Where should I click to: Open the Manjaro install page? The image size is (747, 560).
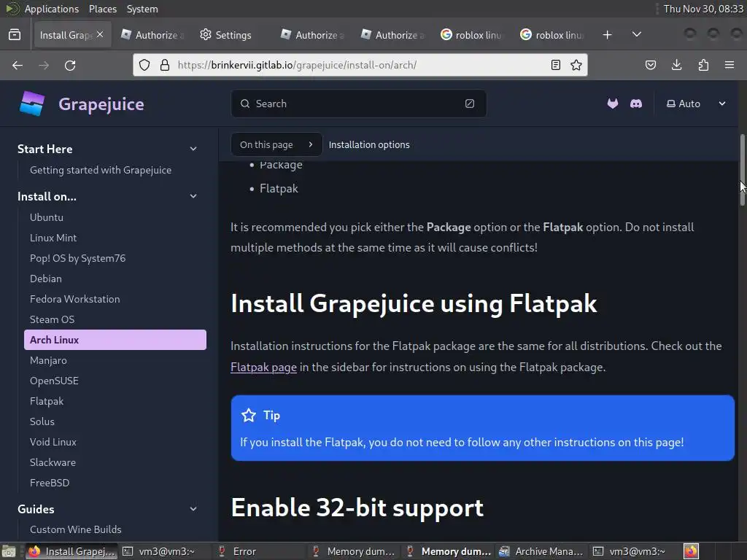[48, 360]
